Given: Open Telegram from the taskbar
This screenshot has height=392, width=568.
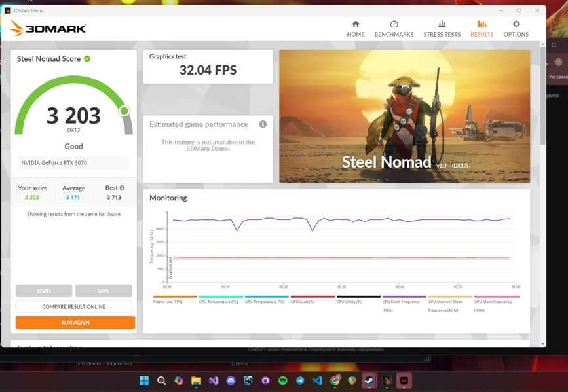Looking at the screenshot, I should (x=300, y=380).
